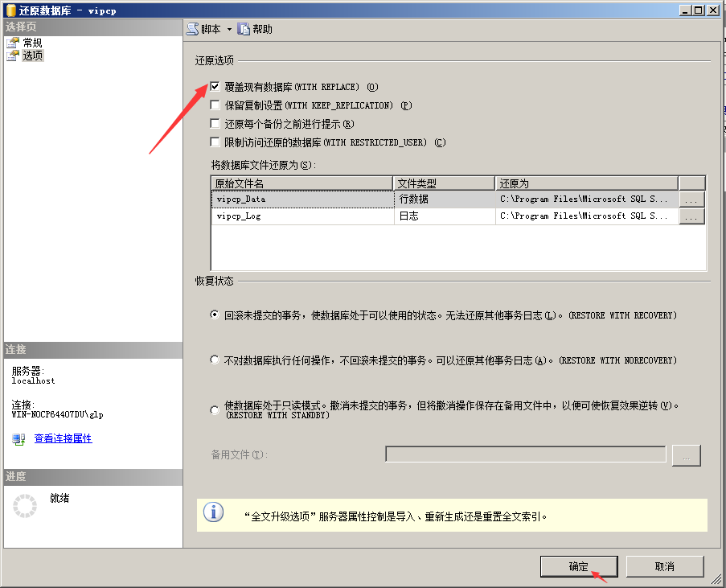The height and width of the screenshot is (588, 726).
Task: Open 查看连接属性 link
Action: pos(63,438)
